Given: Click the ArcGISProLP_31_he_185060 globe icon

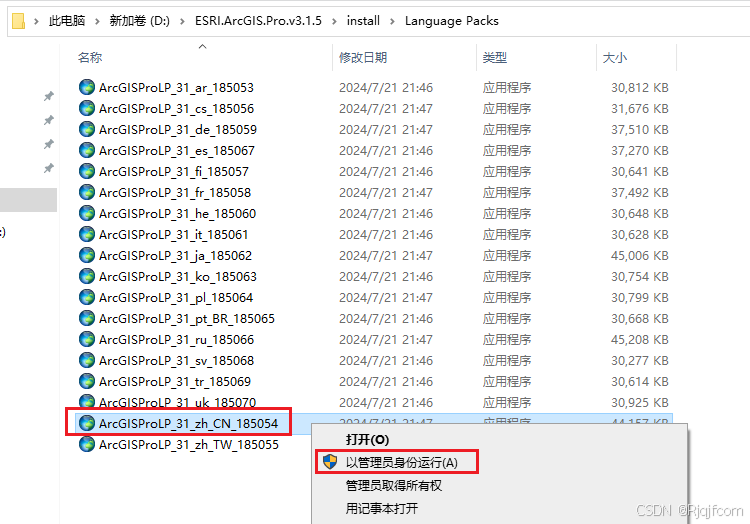Looking at the screenshot, I should [87, 213].
